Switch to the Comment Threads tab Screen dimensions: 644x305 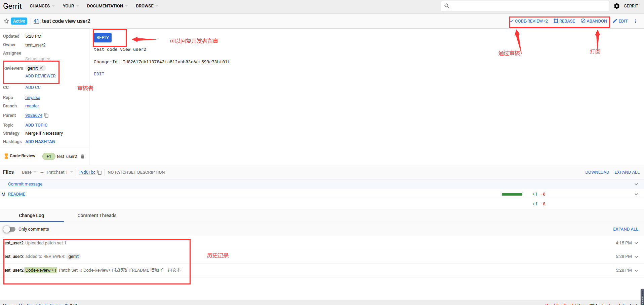pyautogui.click(x=97, y=215)
